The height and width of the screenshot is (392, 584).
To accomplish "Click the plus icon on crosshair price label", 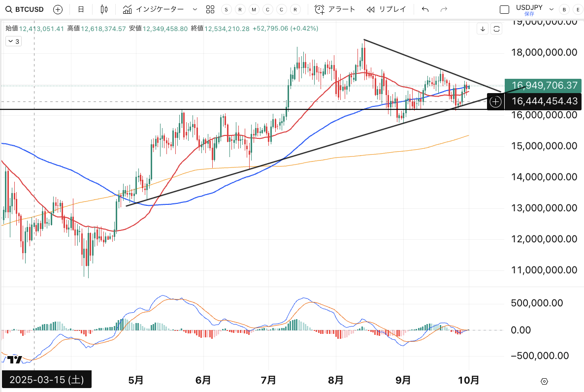I will pyautogui.click(x=495, y=101).
